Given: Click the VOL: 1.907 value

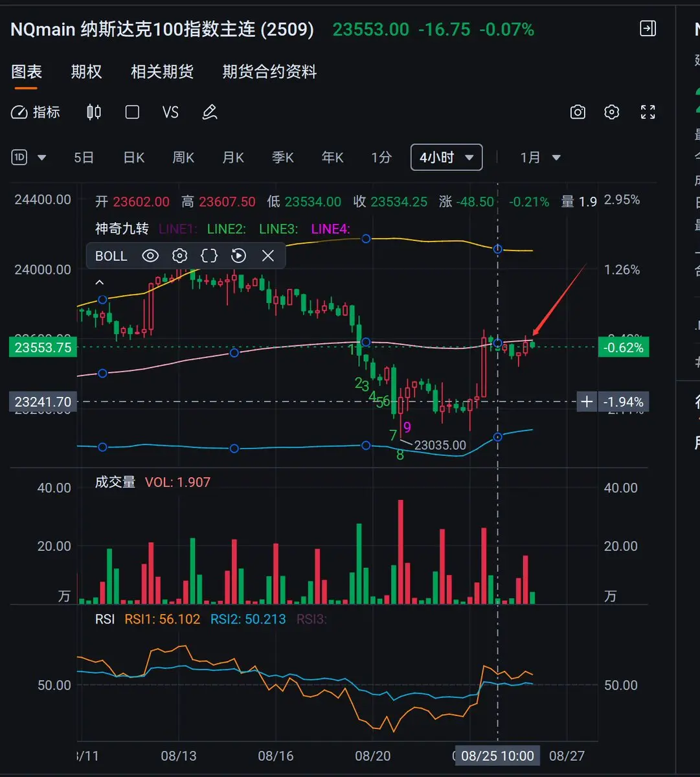Looking at the screenshot, I should 177,482.
